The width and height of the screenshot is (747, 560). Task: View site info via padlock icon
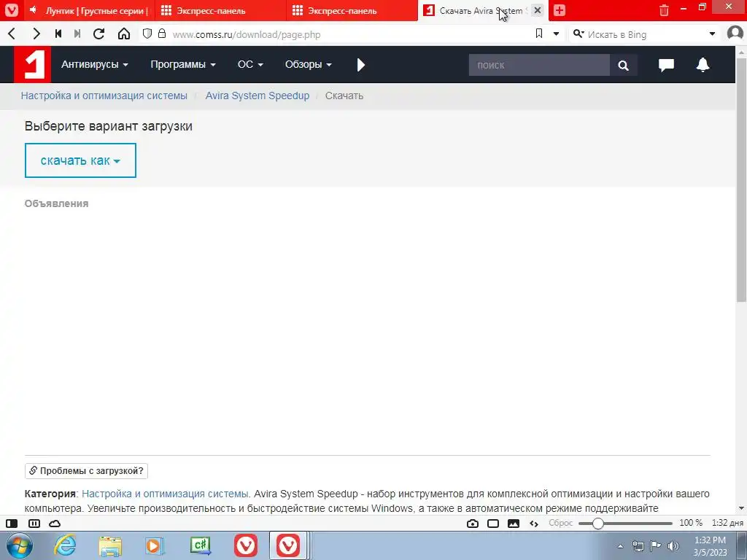click(162, 34)
